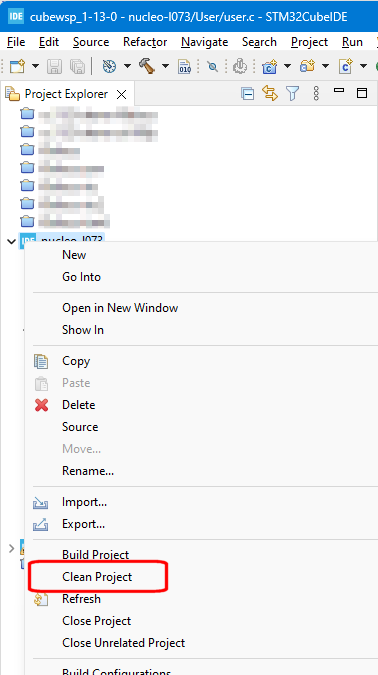Screen dimensions: 378x675
Task: Open the Navigate menu in the menu bar
Action: pyautogui.click(x=204, y=42)
